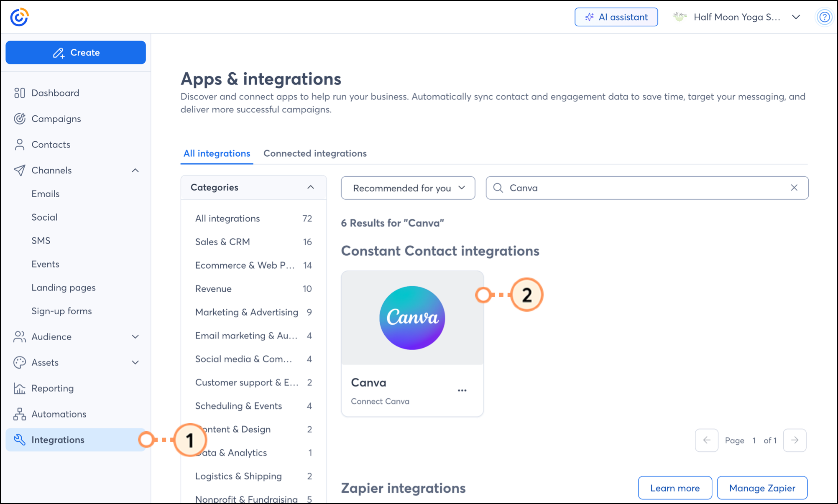
Task: Collapse the Channels sidebar section
Action: pos(135,171)
